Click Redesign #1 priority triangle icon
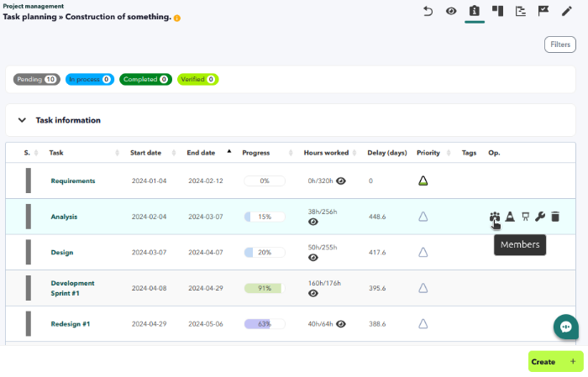Image resolution: width=588 pixels, height=377 pixels. (423, 324)
